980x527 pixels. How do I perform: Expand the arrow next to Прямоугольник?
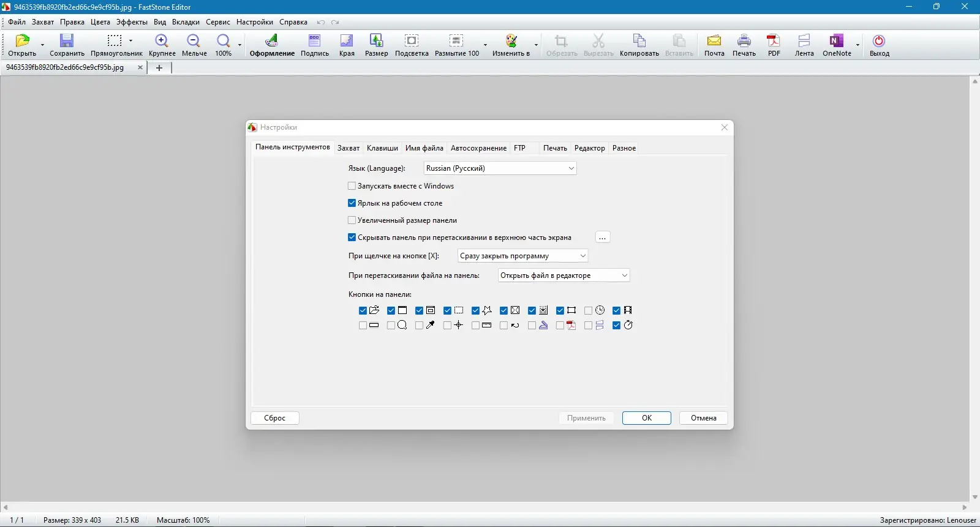pyautogui.click(x=130, y=41)
